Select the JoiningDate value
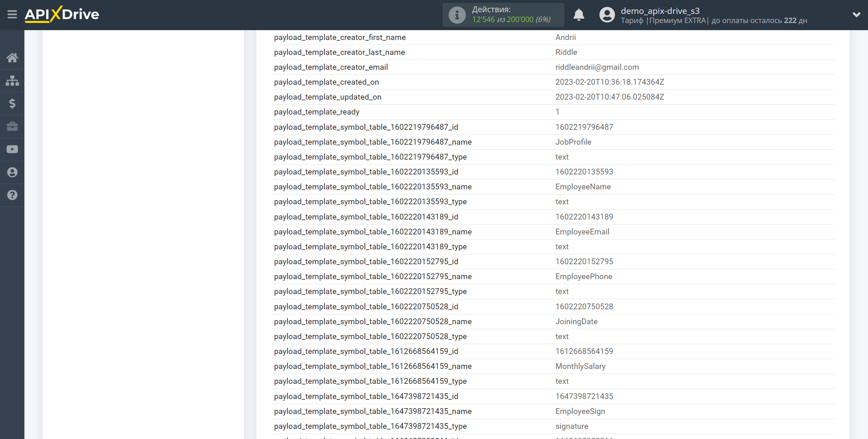The height and width of the screenshot is (439, 868). pos(576,321)
